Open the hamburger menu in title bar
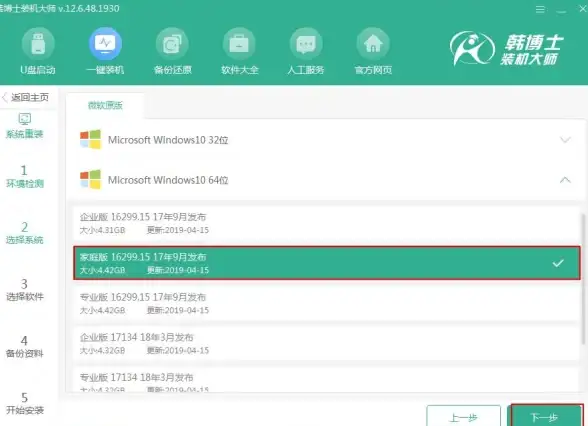This screenshot has height=426, width=588. coord(540,9)
